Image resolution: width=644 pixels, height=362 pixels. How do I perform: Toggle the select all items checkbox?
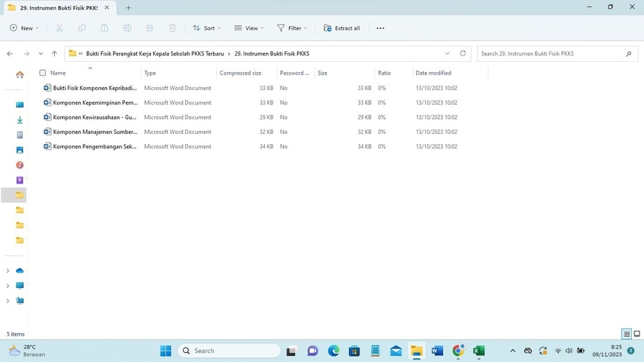[43, 73]
